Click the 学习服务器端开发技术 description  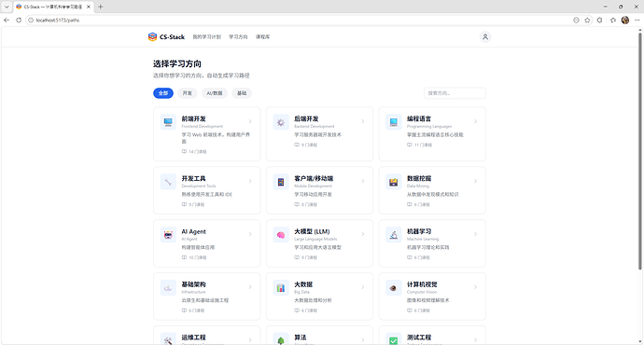(x=317, y=134)
